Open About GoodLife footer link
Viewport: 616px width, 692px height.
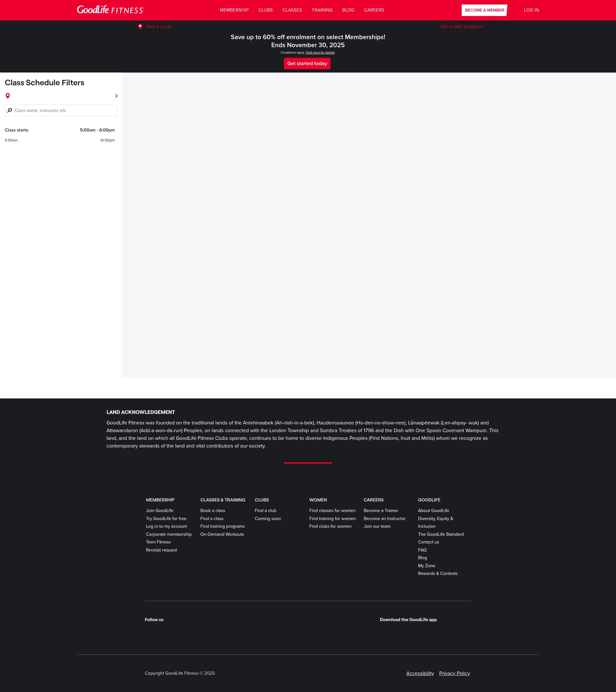click(433, 510)
